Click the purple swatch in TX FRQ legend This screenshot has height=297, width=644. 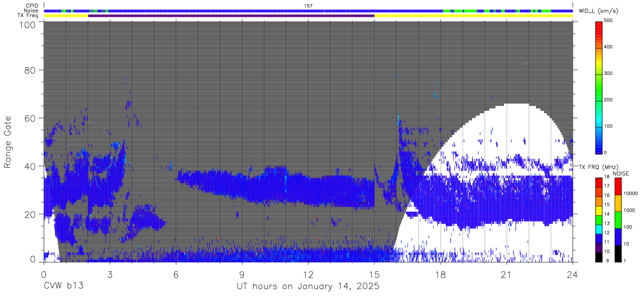point(599,249)
